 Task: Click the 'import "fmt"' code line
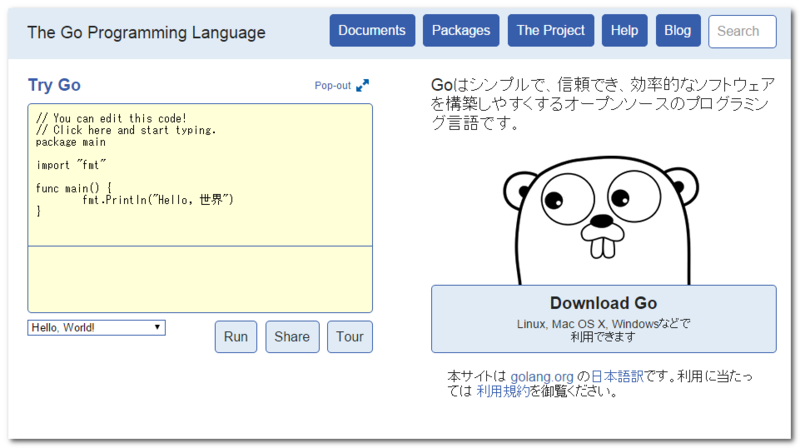[71, 165]
